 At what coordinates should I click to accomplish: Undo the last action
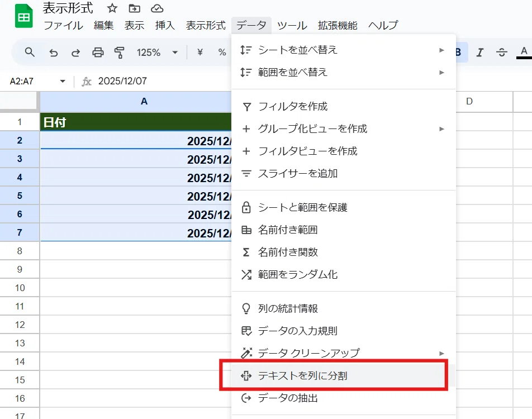tap(53, 53)
